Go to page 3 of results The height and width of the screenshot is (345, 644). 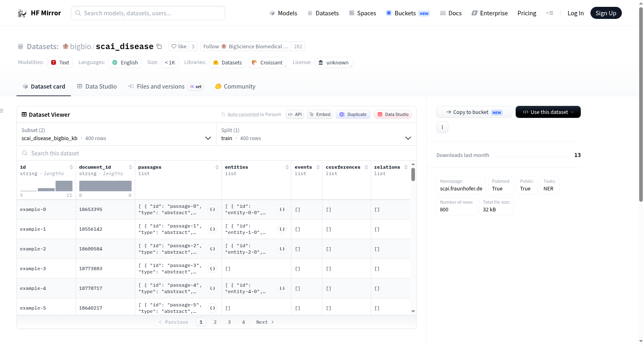tap(229, 322)
